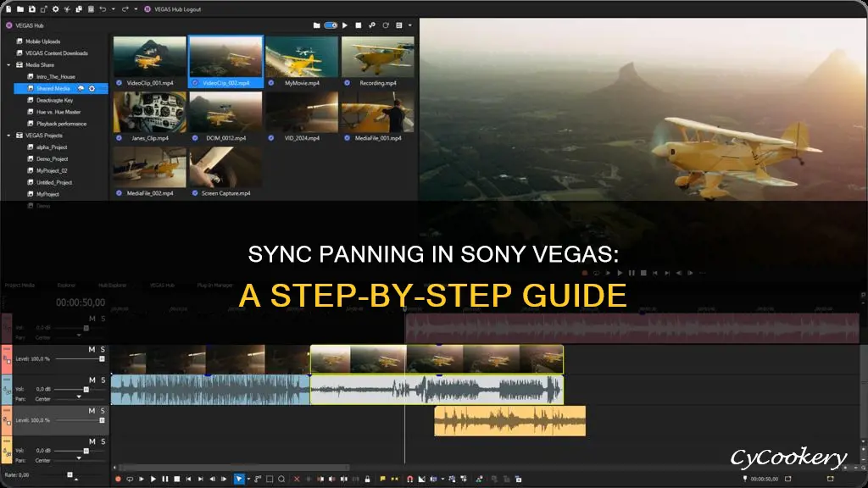
Task: Open the edit tool dropdown arrow
Action: click(x=248, y=480)
